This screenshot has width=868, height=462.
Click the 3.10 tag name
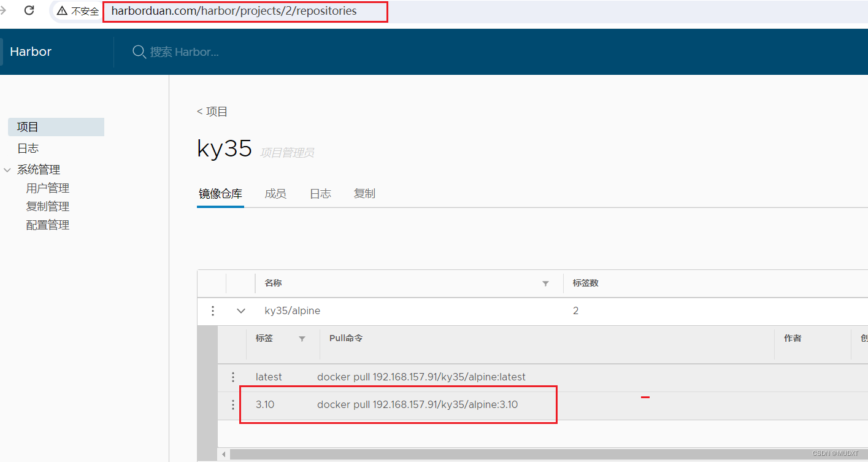(265, 405)
